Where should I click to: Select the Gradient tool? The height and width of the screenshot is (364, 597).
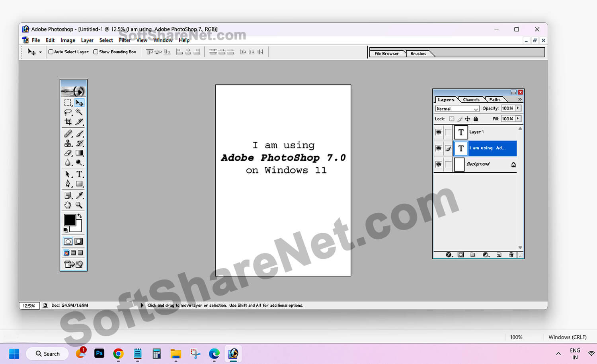click(x=79, y=153)
